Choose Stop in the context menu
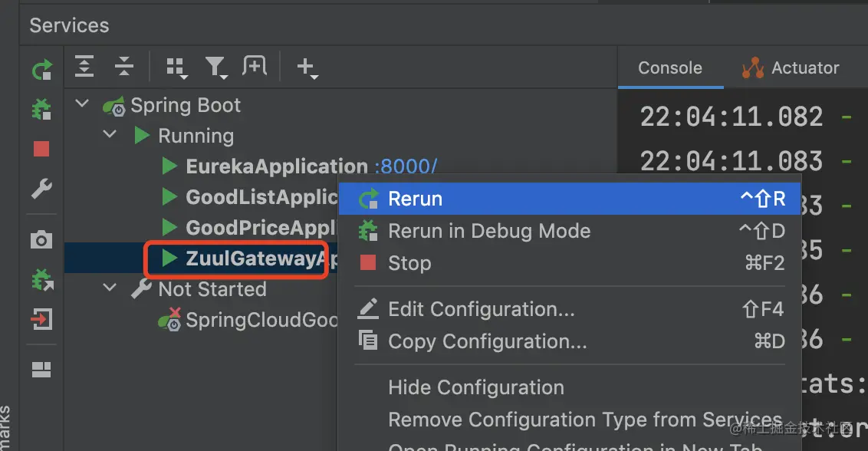Image resolution: width=868 pixels, height=451 pixels. [409, 263]
